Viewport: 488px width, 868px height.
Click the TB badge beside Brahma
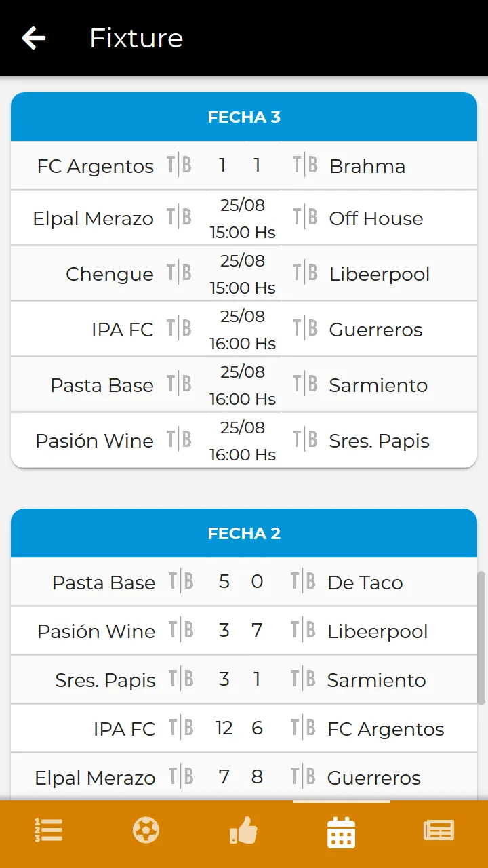tap(305, 165)
